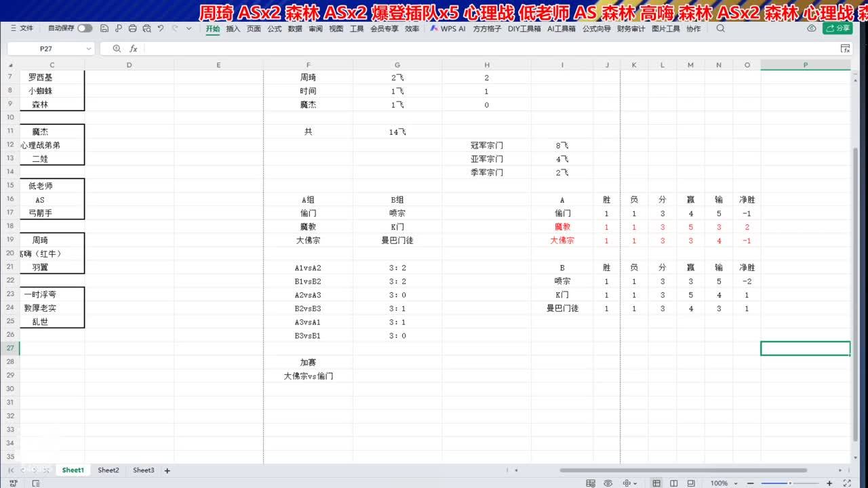This screenshot has height=488, width=868.
Task: Open the WPS AI assistant
Action: pyautogui.click(x=448, y=29)
